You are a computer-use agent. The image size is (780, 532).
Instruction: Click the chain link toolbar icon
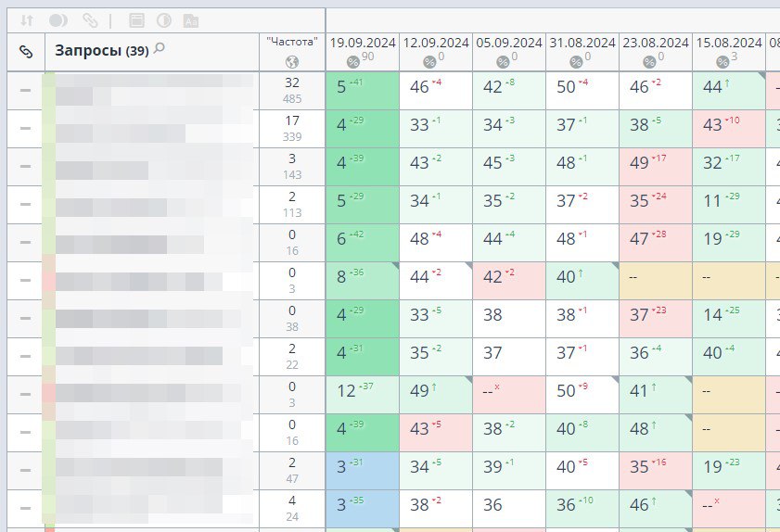90,20
